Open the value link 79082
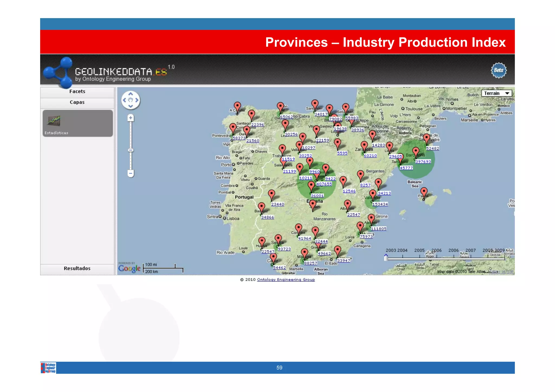 tap(335, 119)
